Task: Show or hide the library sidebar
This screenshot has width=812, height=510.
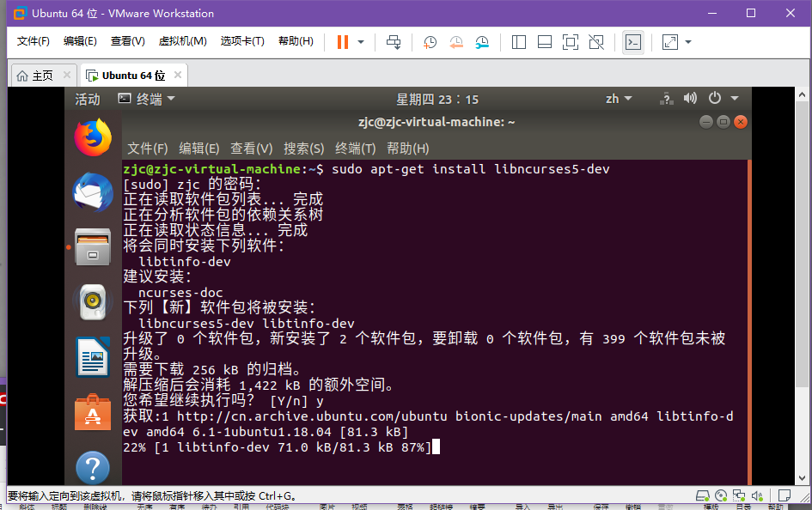Action: pyautogui.click(x=518, y=42)
